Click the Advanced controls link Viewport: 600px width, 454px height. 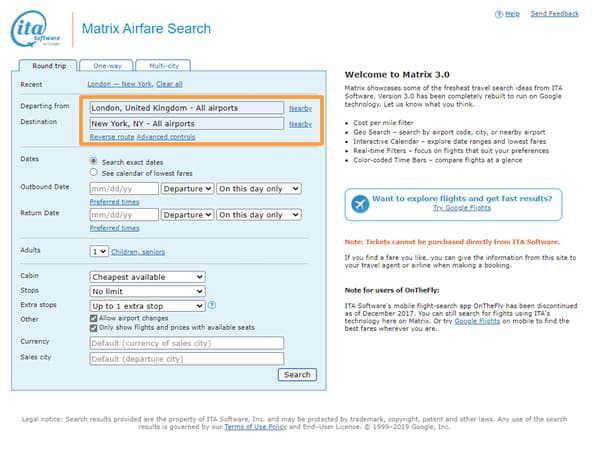tap(166, 137)
